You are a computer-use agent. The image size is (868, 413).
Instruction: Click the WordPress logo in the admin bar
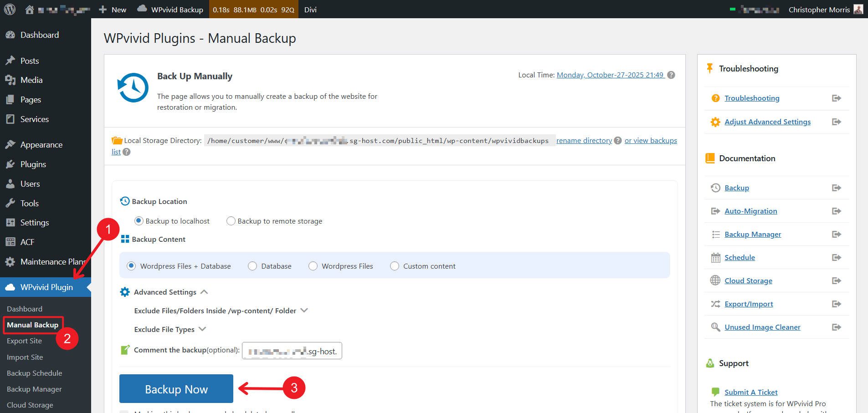coord(9,9)
